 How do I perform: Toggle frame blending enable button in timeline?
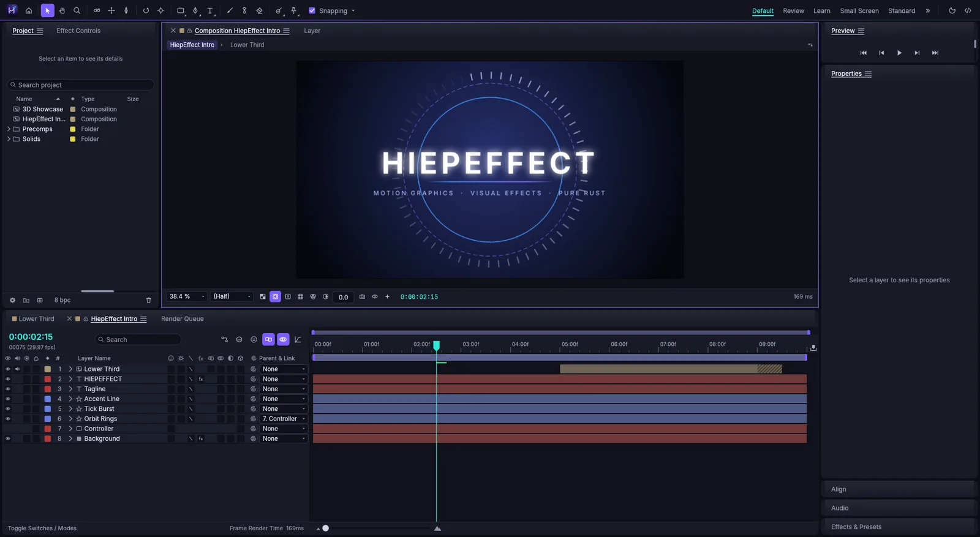click(x=268, y=339)
